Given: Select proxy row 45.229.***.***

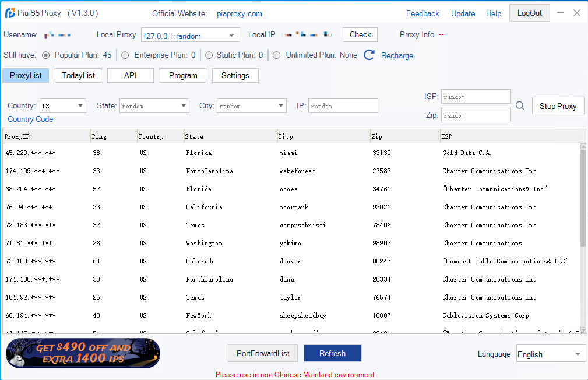Looking at the screenshot, I should [291, 153].
